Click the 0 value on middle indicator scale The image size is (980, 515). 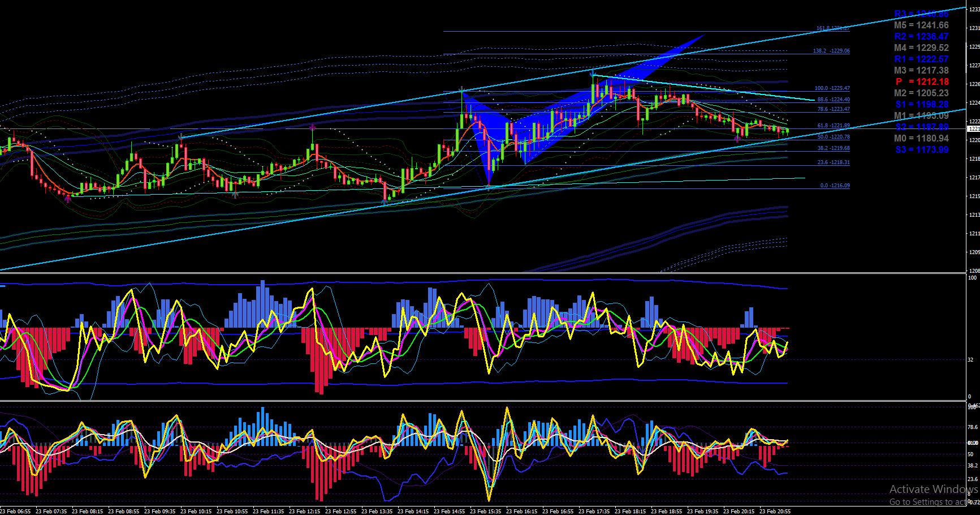(969, 396)
